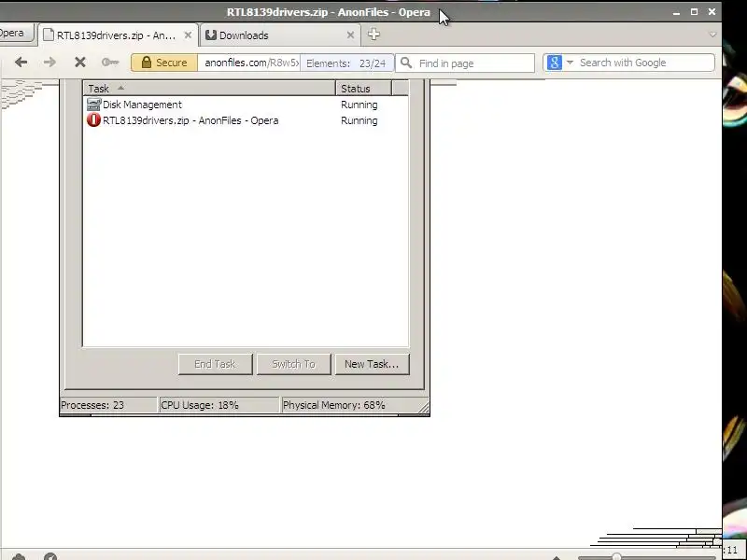The height and width of the screenshot is (560, 747).
Task: Click the New Task... button
Action: click(372, 364)
